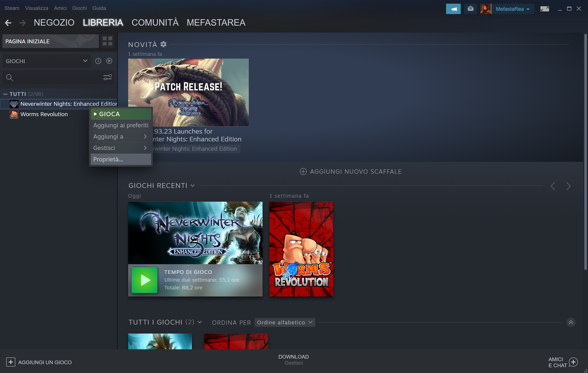
Task: Open Novità settings gear
Action: coord(163,44)
